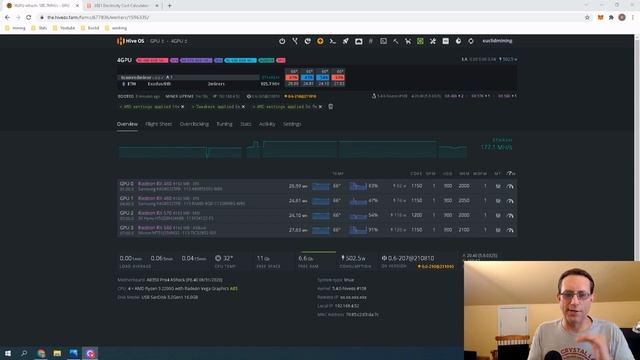Click the trash icon to clear messages
The image size is (640, 360).
[331, 107]
